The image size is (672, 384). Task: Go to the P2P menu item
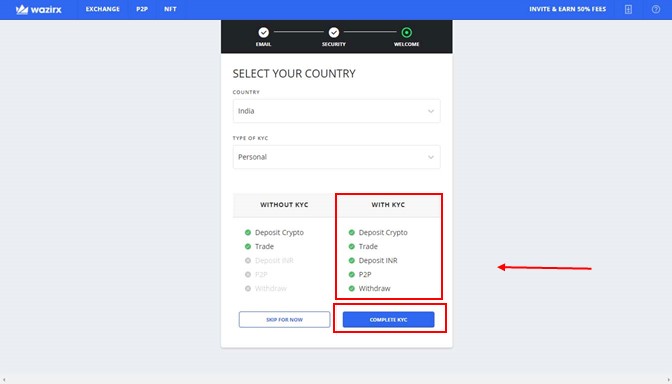(x=142, y=9)
